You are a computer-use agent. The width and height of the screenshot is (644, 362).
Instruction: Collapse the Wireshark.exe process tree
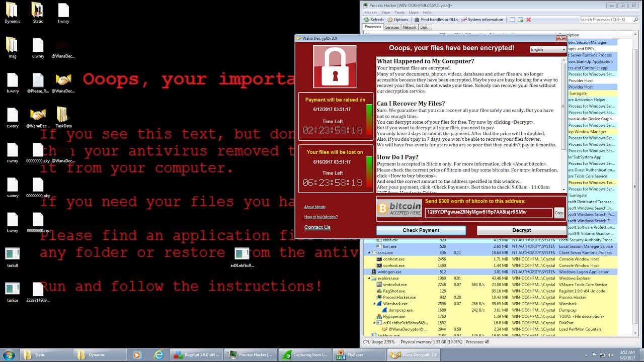[x=375, y=304]
